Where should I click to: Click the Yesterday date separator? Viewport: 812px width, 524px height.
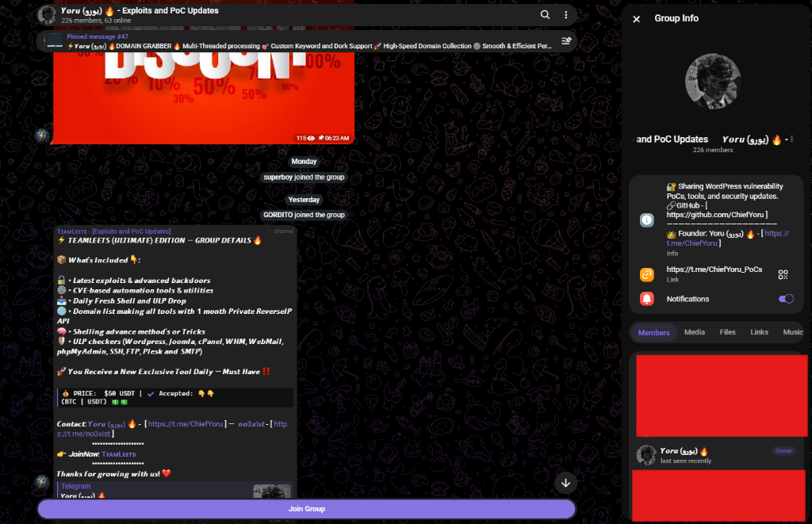304,200
